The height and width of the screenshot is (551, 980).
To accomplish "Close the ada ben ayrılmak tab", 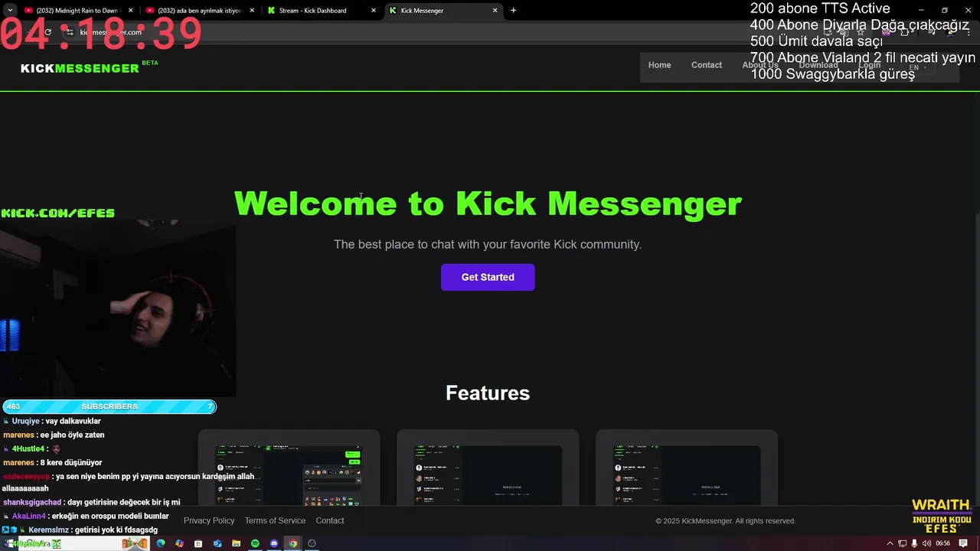I will pos(252,11).
